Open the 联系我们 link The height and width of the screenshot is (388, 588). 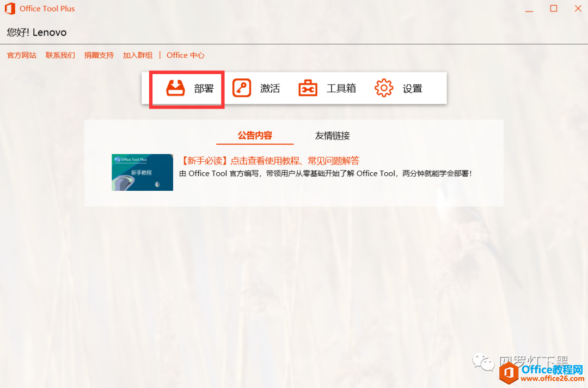coord(60,55)
